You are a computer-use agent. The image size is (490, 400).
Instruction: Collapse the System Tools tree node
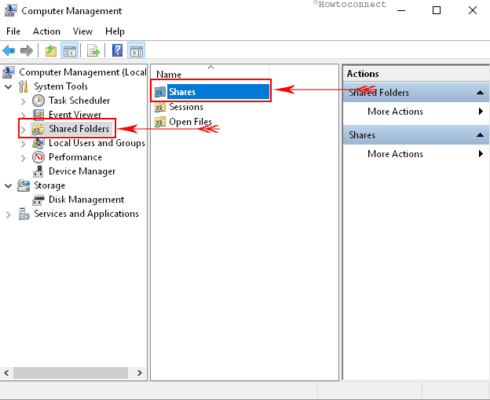click(8, 87)
